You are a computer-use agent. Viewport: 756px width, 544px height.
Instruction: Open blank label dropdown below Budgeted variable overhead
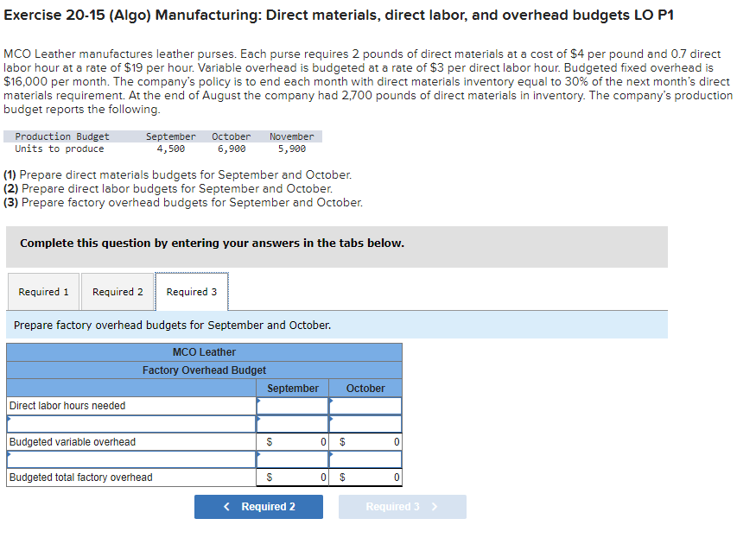point(131,459)
